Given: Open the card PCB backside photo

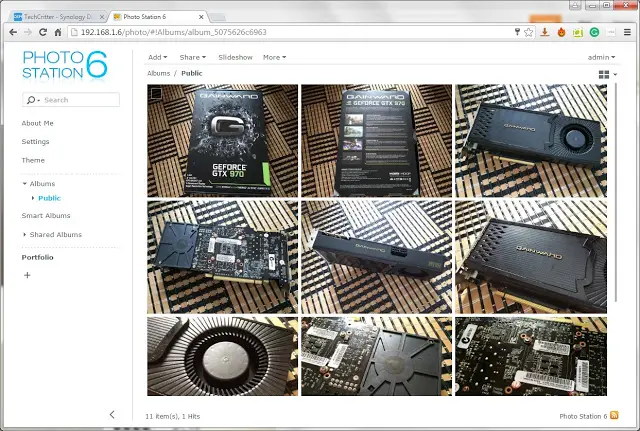Looking at the screenshot, I should pos(222,257).
